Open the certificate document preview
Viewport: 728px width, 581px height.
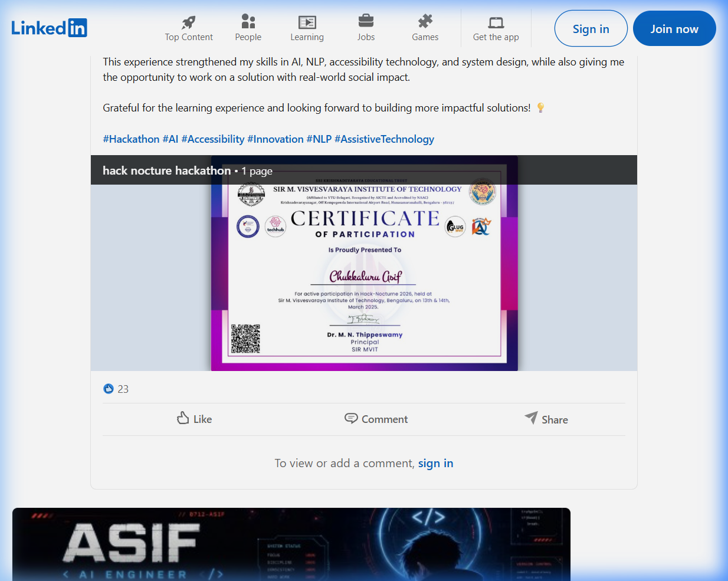coord(364,263)
